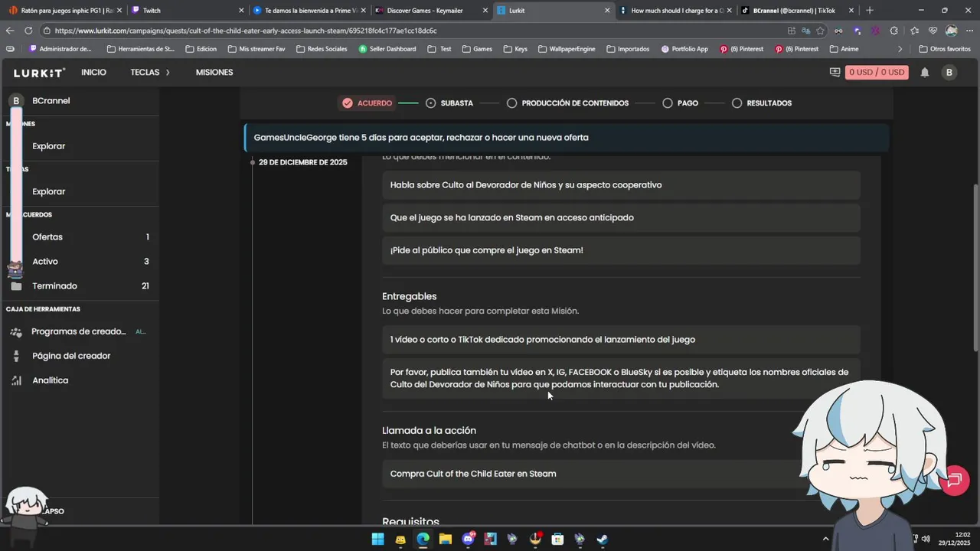Screen dimensions: 980x551
Task: Show more bookmarks with the chevron
Action: point(900,49)
